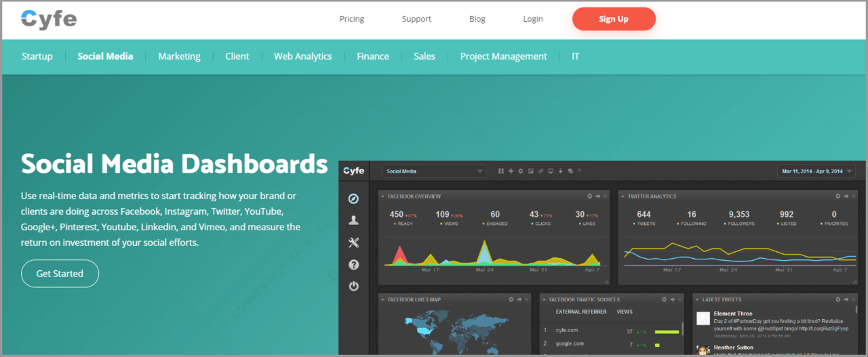Click the LISTED legend in Twitter Analytics
This screenshot has width=868, height=357.
coord(787,224)
